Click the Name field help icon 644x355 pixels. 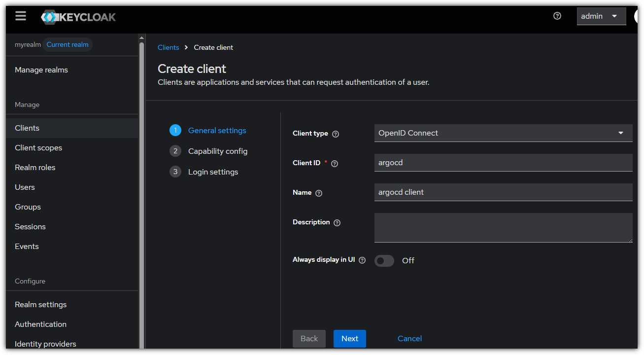coord(319,193)
